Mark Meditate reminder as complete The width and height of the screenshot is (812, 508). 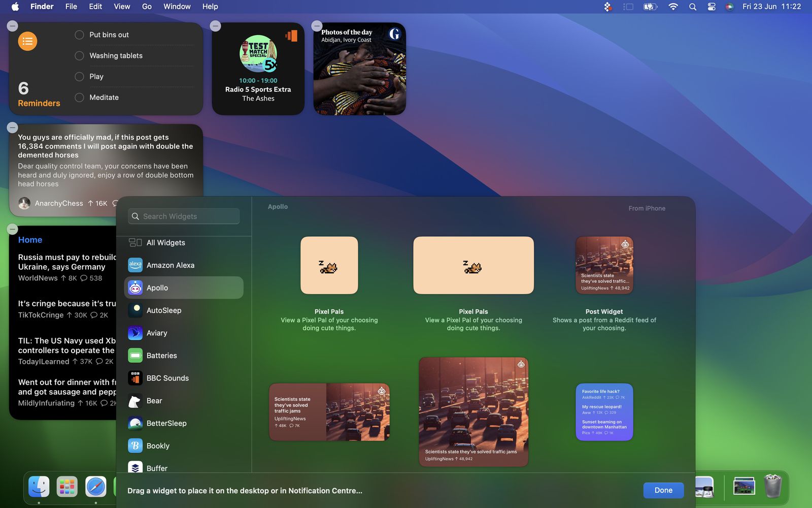79,97
